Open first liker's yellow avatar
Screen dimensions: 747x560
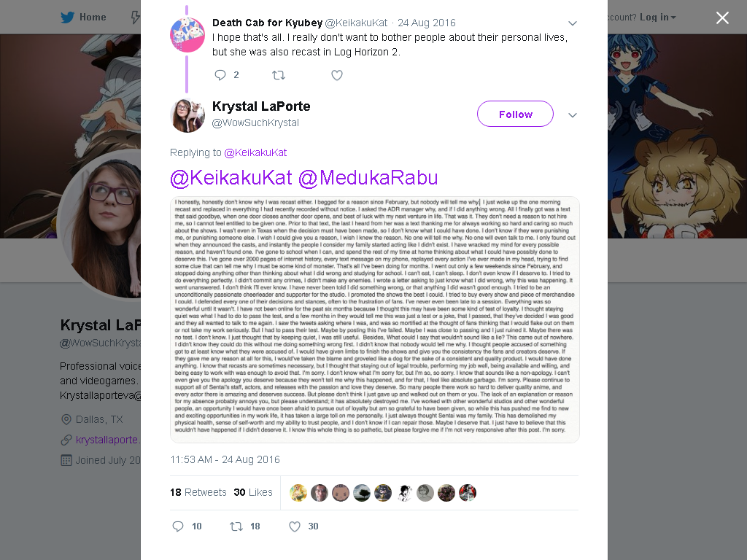coord(298,493)
